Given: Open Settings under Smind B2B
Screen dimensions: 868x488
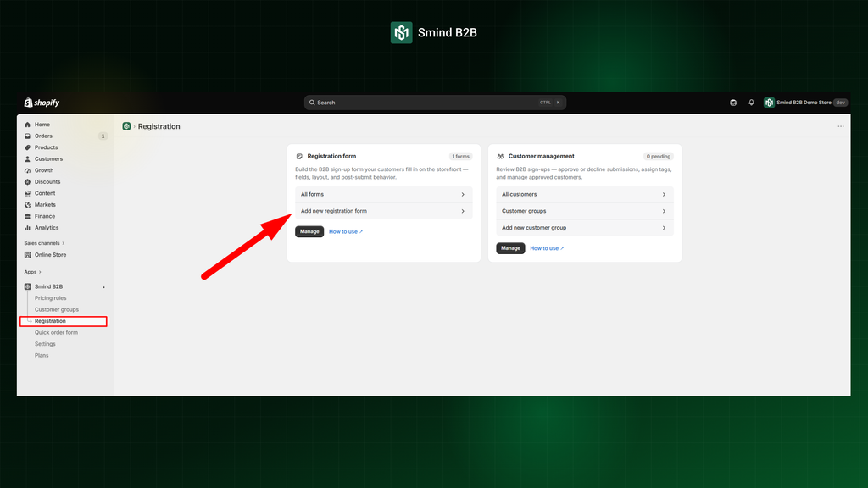Looking at the screenshot, I should [45, 344].
